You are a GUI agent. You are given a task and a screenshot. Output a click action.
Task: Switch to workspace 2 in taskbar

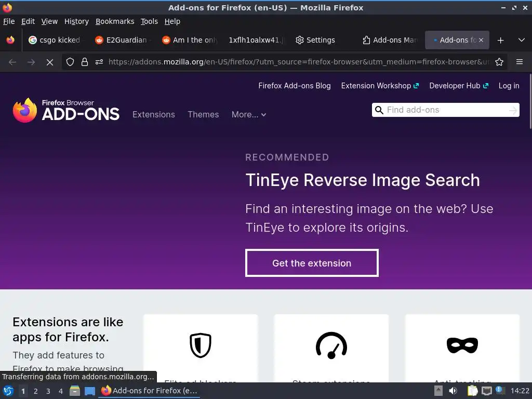point(36,391)
